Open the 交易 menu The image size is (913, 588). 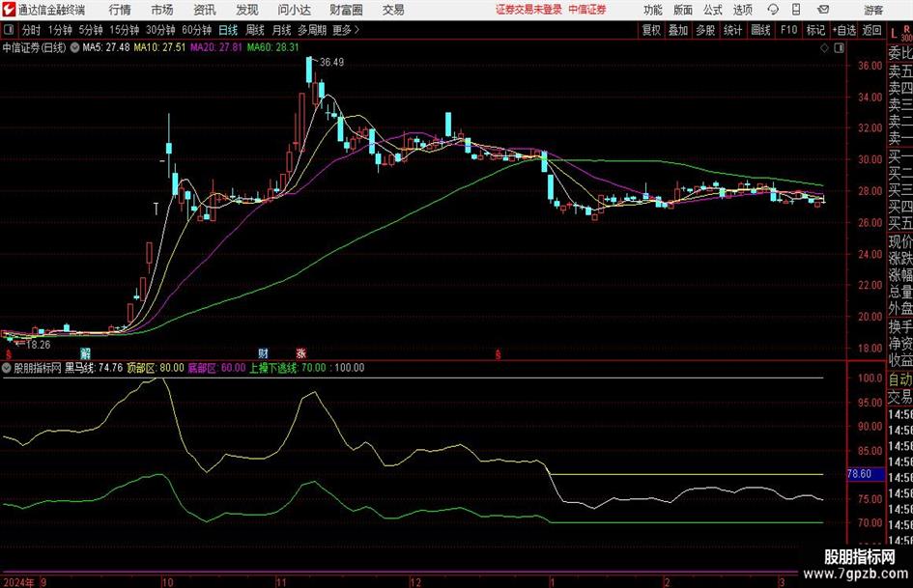[393, 10]
